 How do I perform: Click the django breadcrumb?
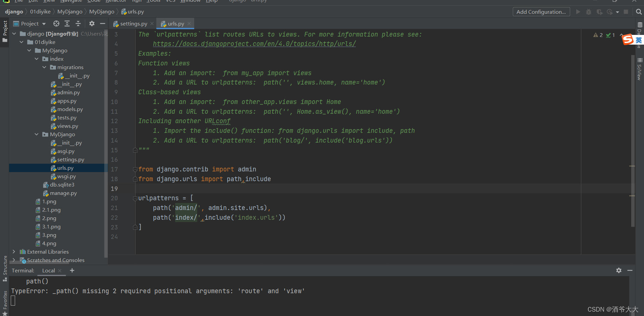(14, 12)
